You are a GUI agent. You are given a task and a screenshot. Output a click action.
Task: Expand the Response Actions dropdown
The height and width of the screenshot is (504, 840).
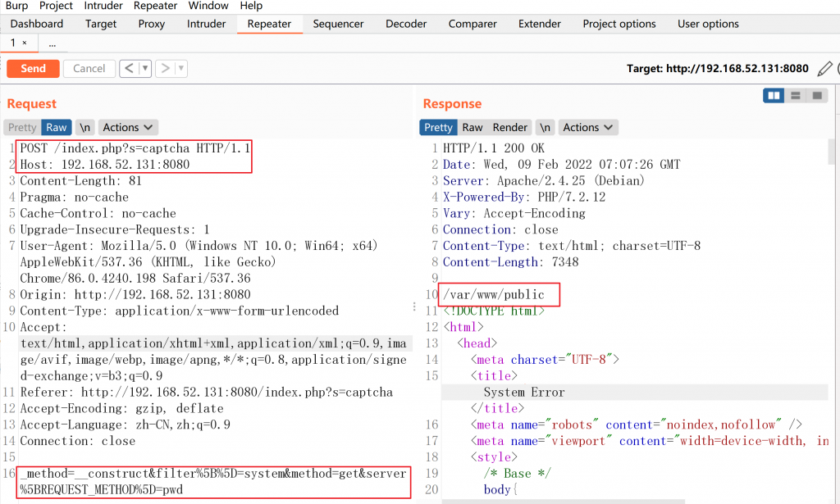587,127
